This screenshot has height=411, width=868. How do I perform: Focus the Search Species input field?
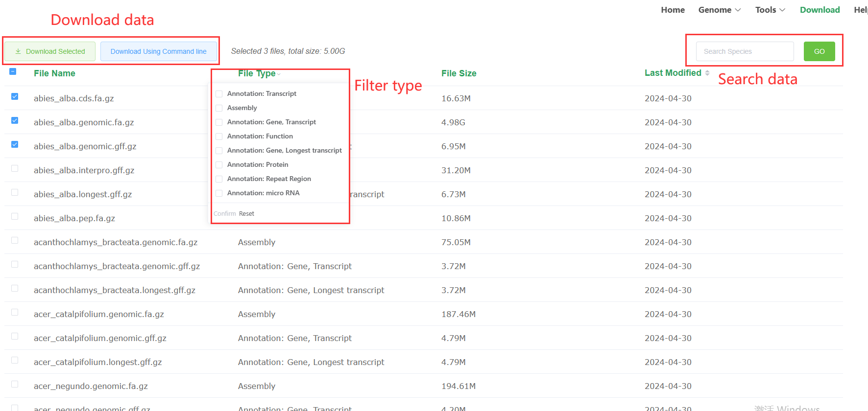(x=745, y=51)
